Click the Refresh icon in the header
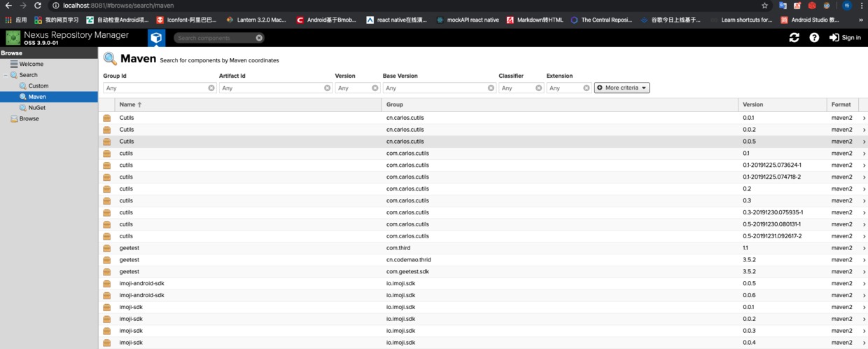This screenshot has height=349, width=868. coord(794,38)
